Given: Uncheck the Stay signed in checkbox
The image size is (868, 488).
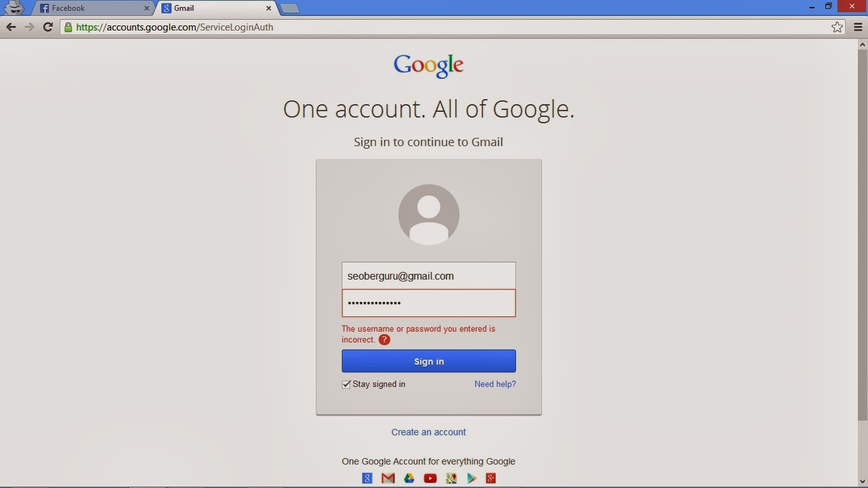Looking at the screenshot, I should [346, 384].
